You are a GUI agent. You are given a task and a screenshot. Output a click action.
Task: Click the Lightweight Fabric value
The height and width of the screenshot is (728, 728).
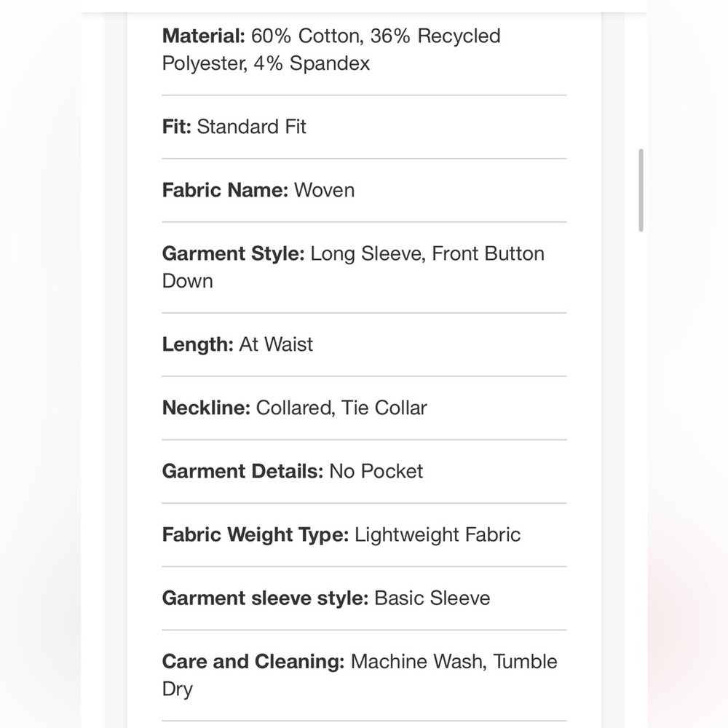coord(438,534)
